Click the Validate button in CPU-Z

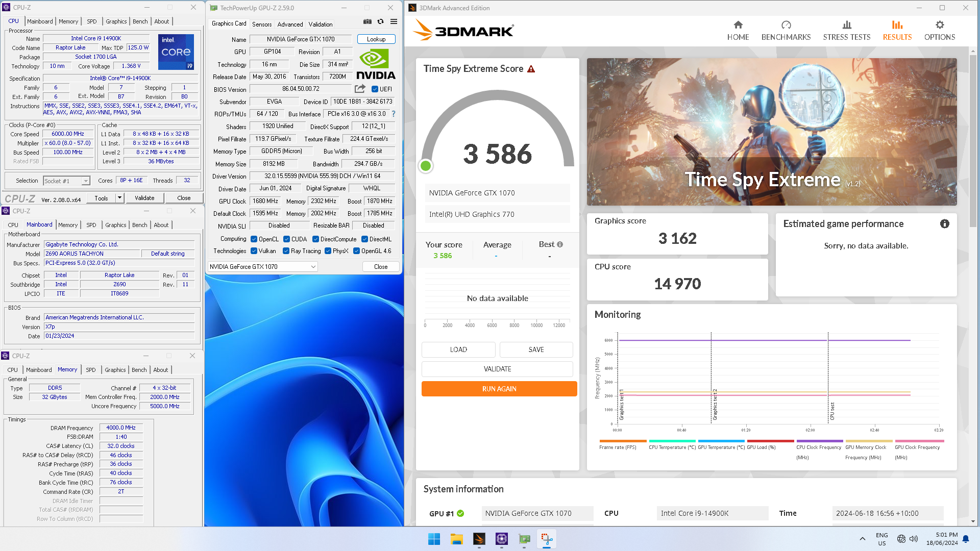[x=144, y=198]
